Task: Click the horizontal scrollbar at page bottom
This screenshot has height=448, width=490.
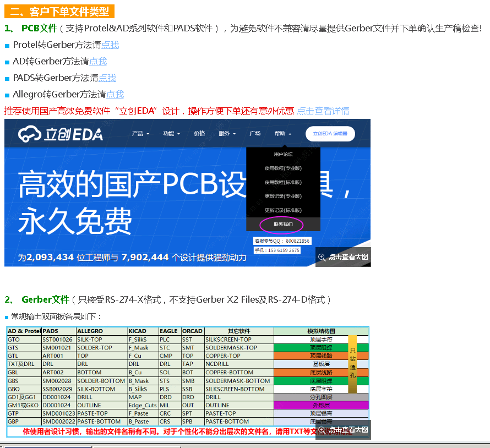Action: coord(245,445)
